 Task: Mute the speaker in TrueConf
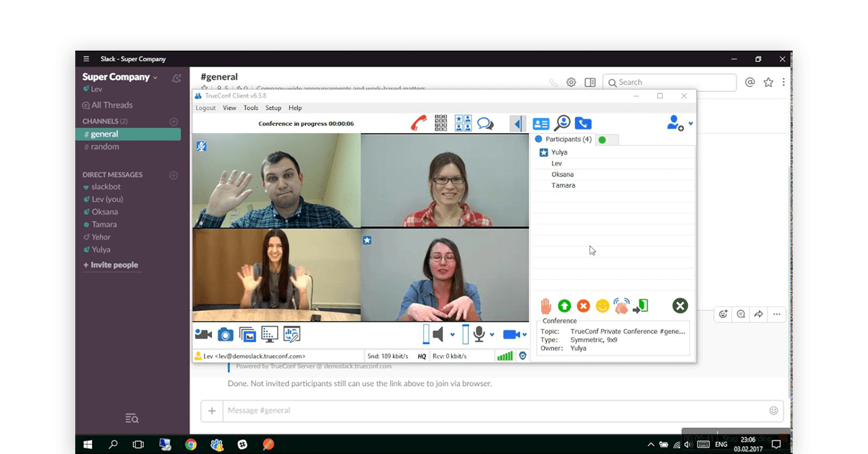pyautogui.click(x=438, y=334)
